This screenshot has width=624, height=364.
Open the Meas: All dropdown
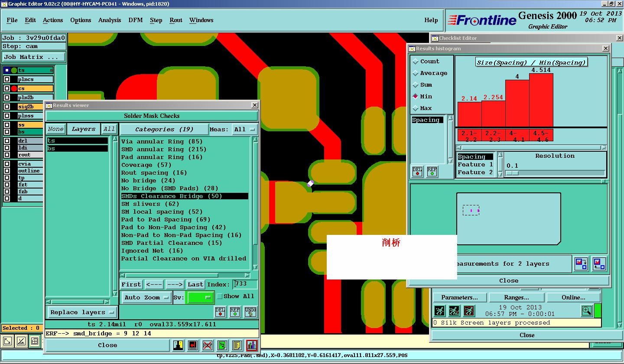coord(245,129)
